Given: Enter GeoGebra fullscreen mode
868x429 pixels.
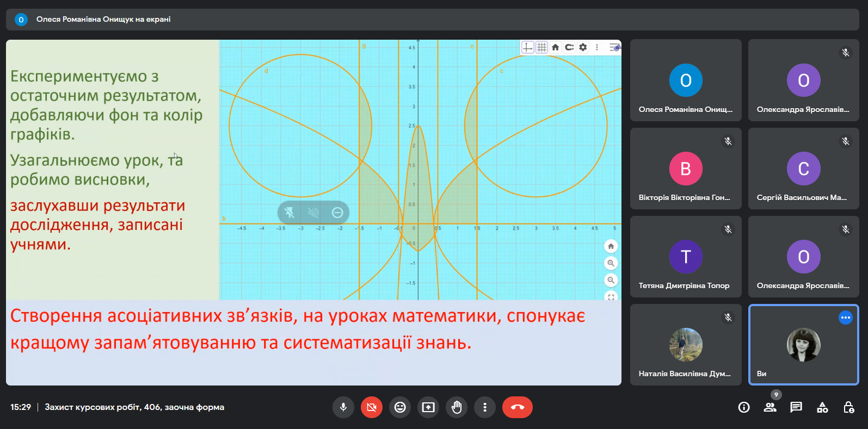Looking at the screenshot, I should point(611,296).
